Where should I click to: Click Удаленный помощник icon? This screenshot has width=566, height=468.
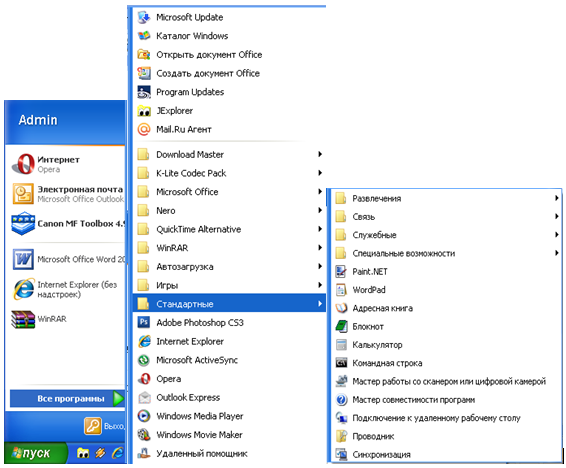click(x=144, y=453)
